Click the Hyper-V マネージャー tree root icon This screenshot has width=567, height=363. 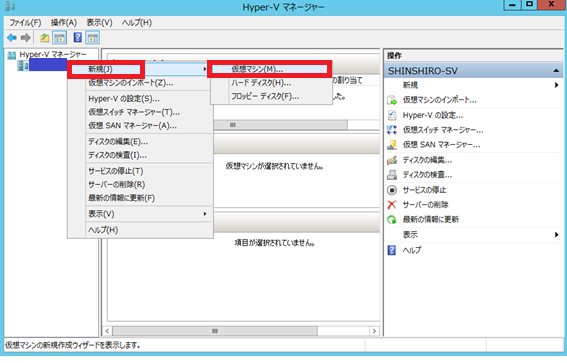12,55
